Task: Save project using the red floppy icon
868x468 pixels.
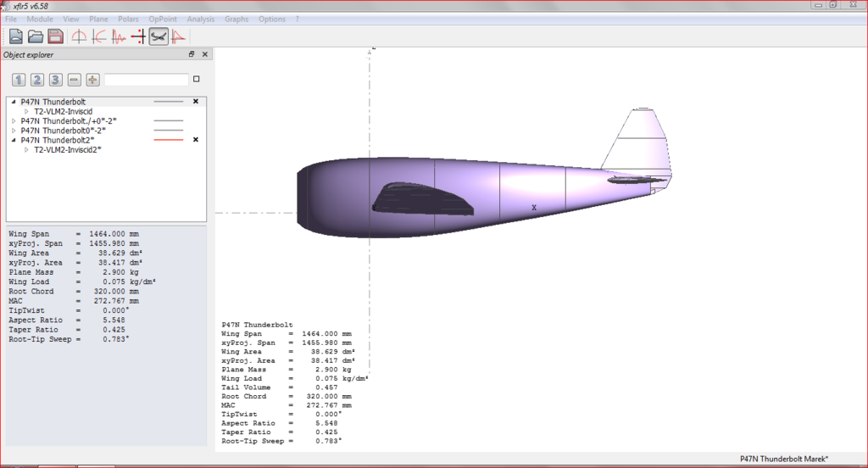Action: pos(55,36)
